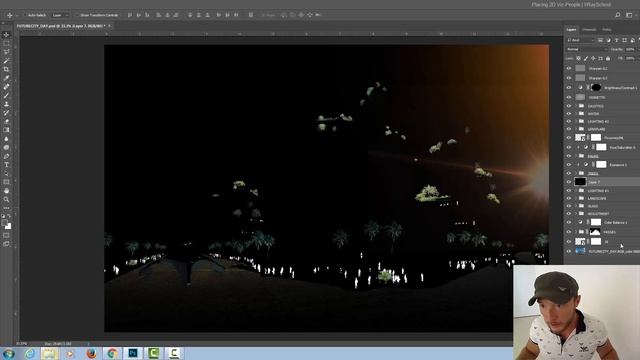Select the Dodge tool
This screenshot has height=360, width=640.
6,147
